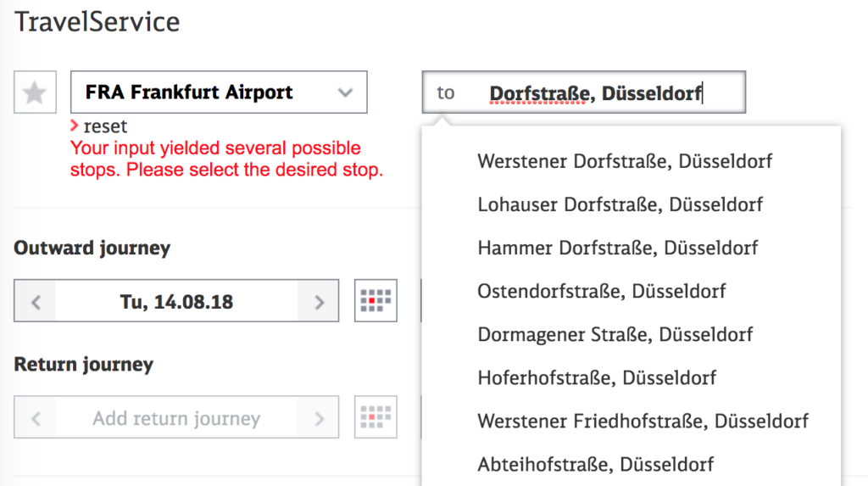Go to previous outward journey date
This screenshot has width=868, height=486.
tap(36, 301)
